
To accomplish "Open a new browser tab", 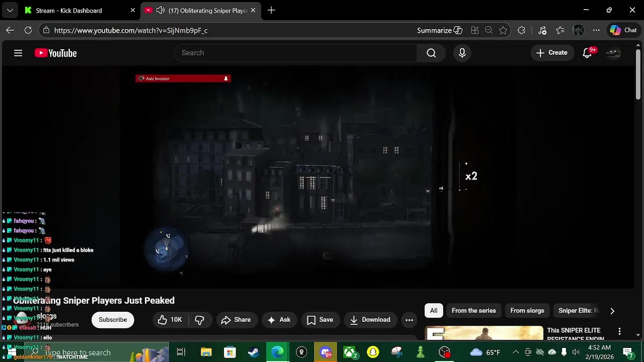I will [271, 10].
